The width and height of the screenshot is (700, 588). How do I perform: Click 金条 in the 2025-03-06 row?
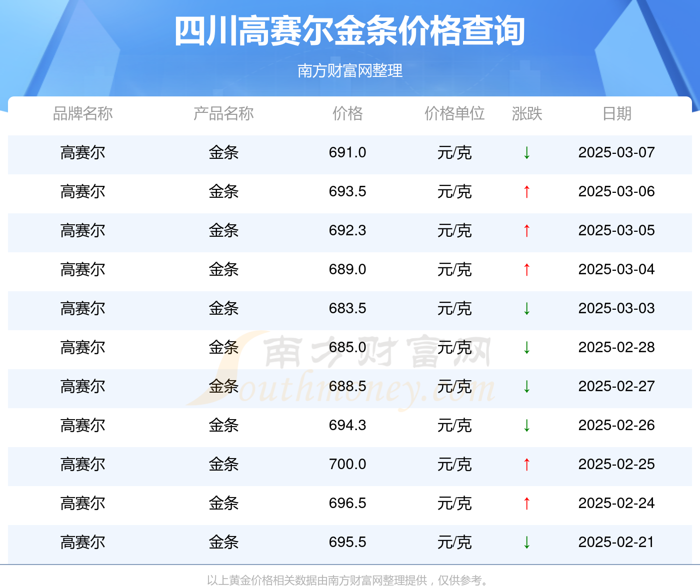223,191
